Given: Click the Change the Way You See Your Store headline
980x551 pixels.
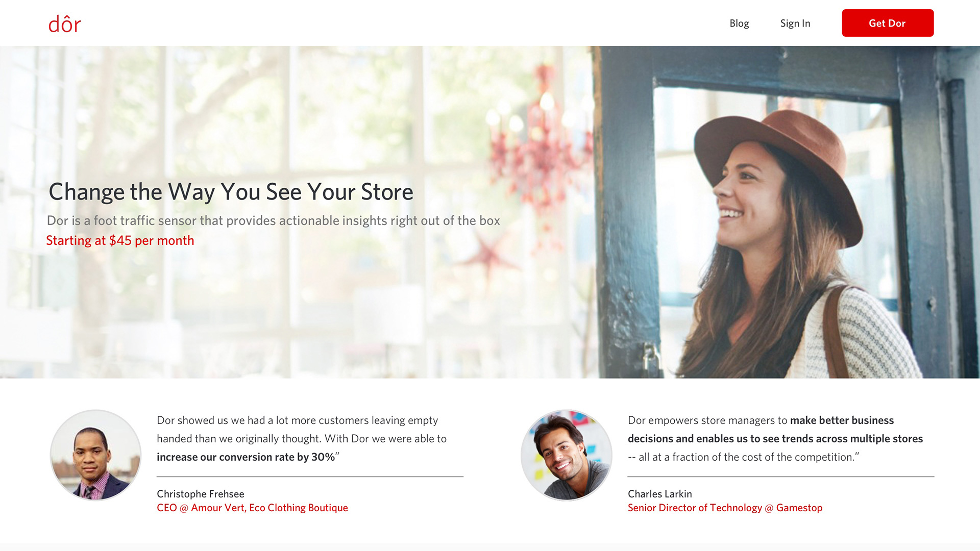Looking at the screenshot, I should [x=231, y=192].
